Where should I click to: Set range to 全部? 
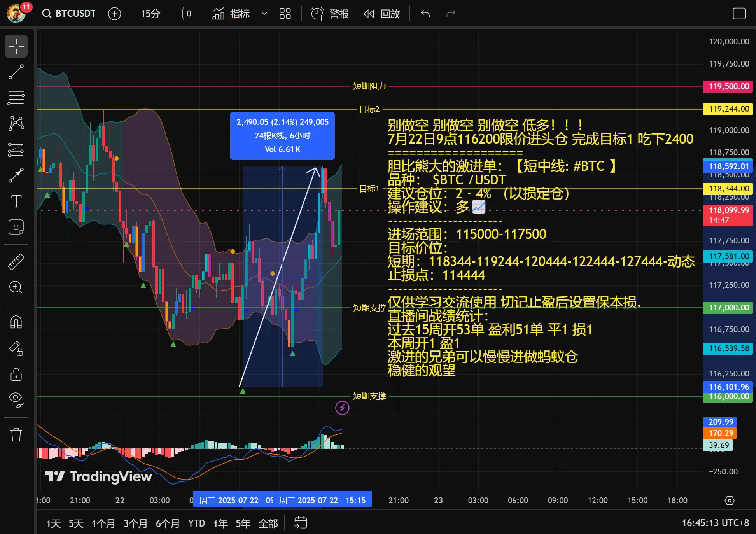[268, 523]
